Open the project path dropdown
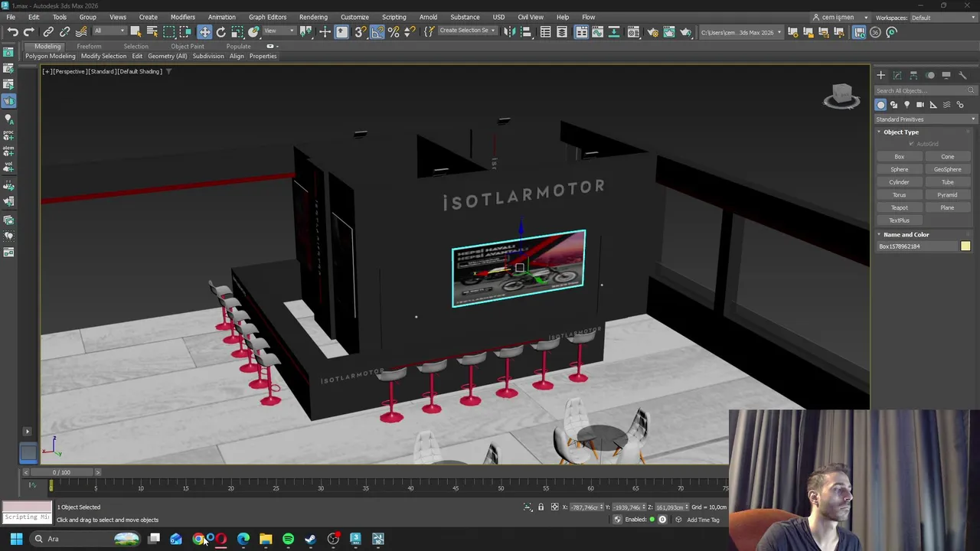The width and height of the screenshot is (980, 551). pyautogui.click(x=741, y=32)
